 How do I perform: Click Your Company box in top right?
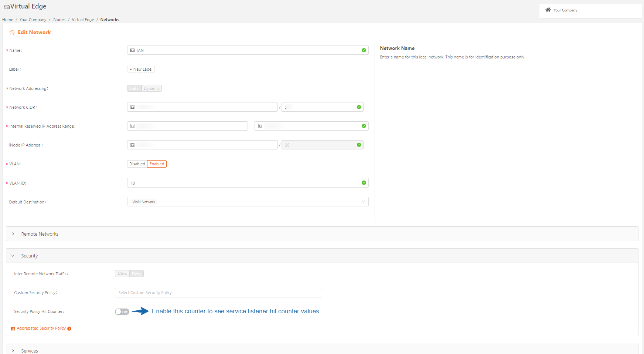tap(590, 11)
